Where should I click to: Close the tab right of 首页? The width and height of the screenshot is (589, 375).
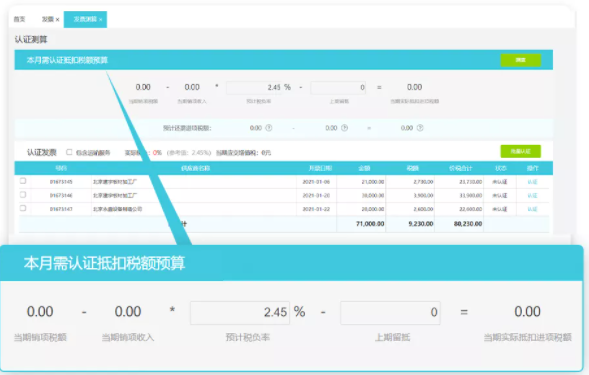pos(57,20)
